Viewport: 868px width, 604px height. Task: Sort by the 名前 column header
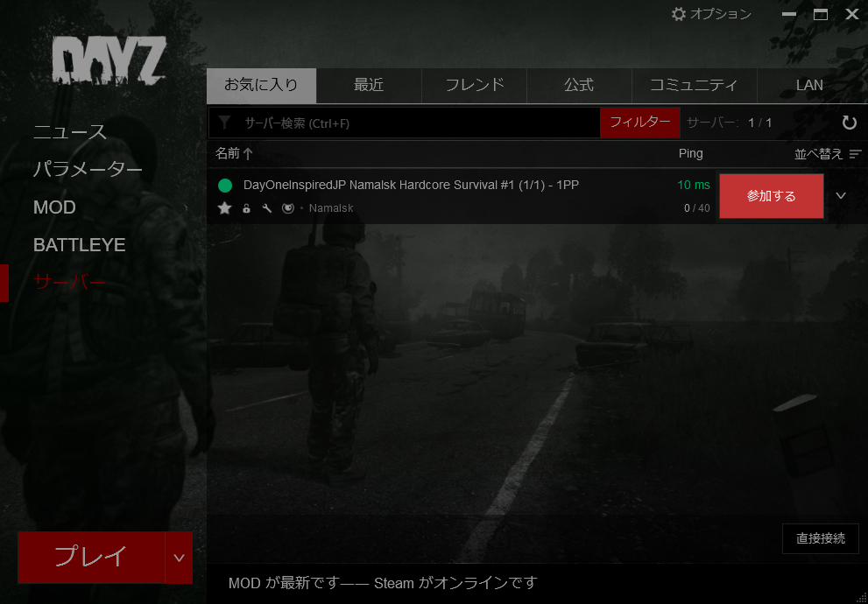pos(234,153)
